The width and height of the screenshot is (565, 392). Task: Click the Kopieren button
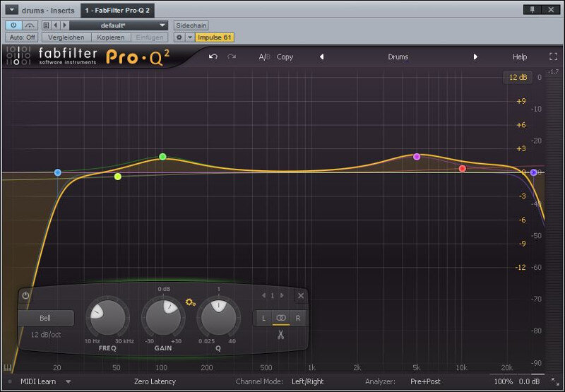click(111, 37)
